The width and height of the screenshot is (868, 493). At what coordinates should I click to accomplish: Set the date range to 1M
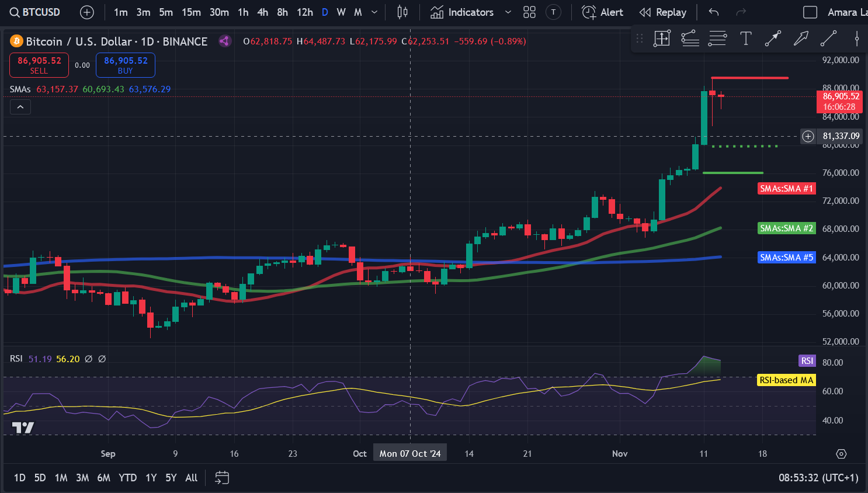[x=61, y=478]
